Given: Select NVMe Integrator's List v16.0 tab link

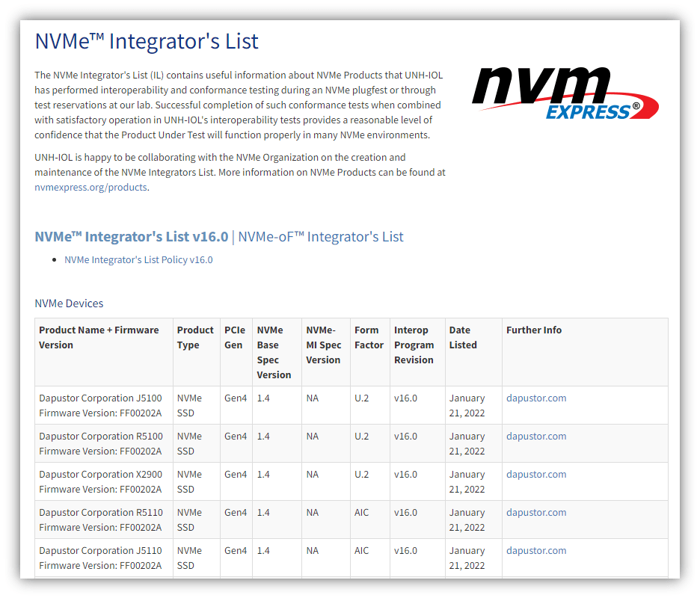Looking at the screenshot, I should coord(131,237).
